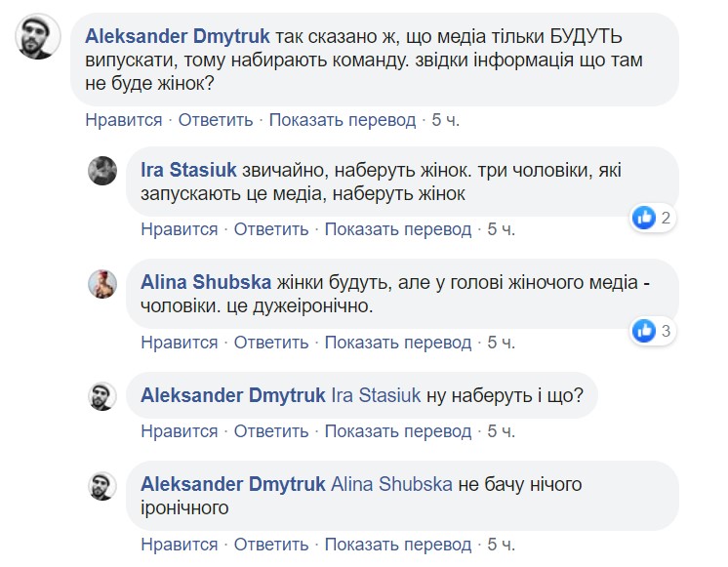The height and width of the screenshot is (567, 728).
Task: Open Alina Shubska's profile picture
Action: tap(103, 284)
